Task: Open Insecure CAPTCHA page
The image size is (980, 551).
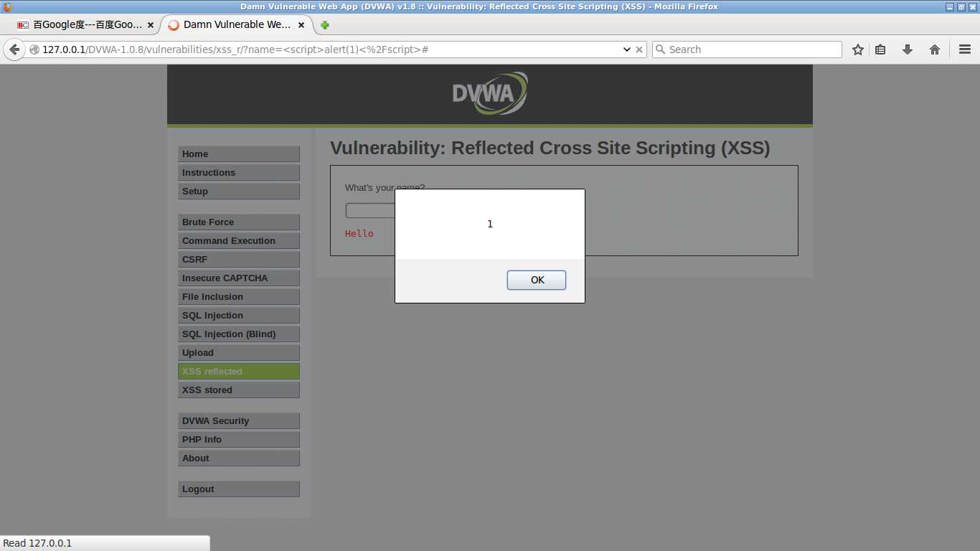Action: (239, 278)
